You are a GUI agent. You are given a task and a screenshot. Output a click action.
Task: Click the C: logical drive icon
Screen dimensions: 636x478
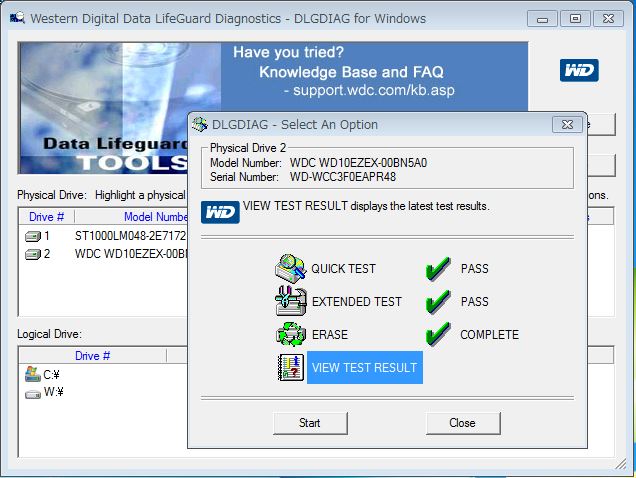[33, 374]
